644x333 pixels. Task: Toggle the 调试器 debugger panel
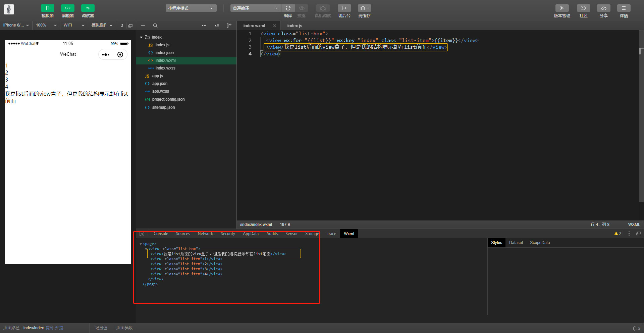tap(88, 8)
